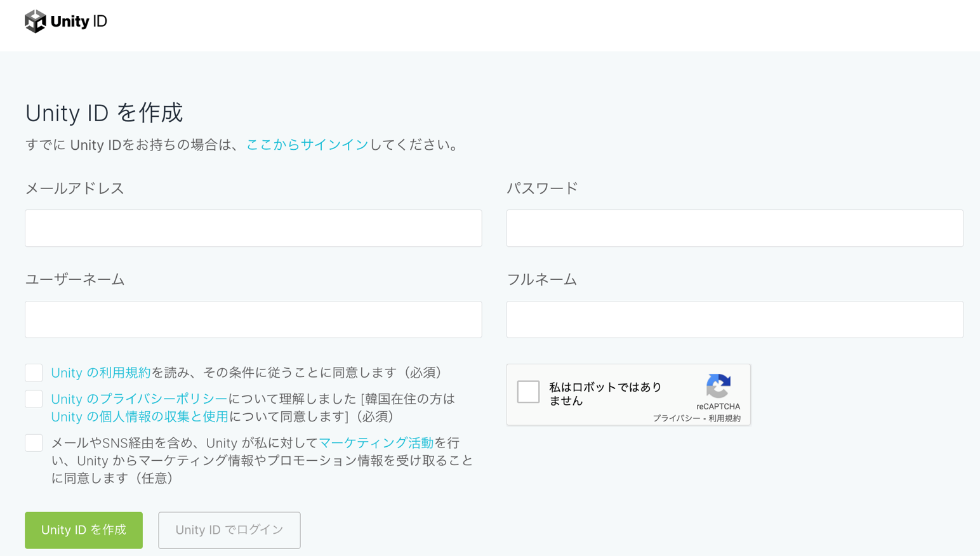Open Unity の個人情報の収集と使用 link

click(x=140, y=416)
